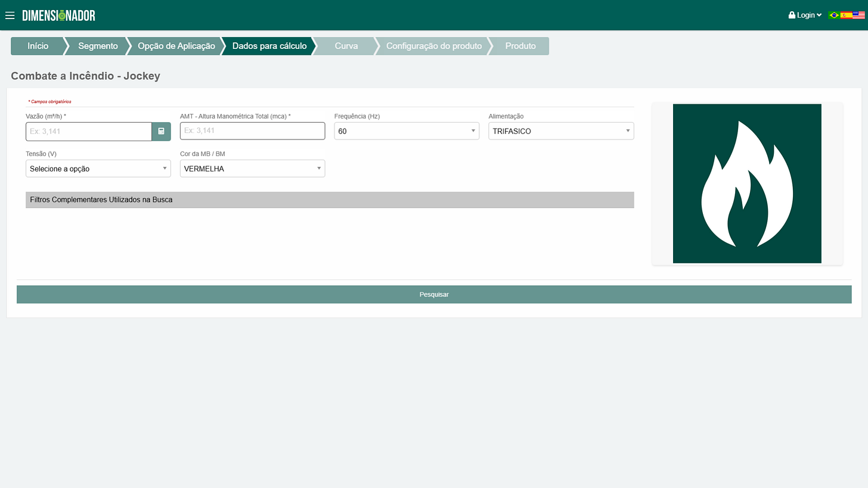Screen dimensions: 868x488
Task: Open the Tensão (V) dropdown
Action: (98, 169)
